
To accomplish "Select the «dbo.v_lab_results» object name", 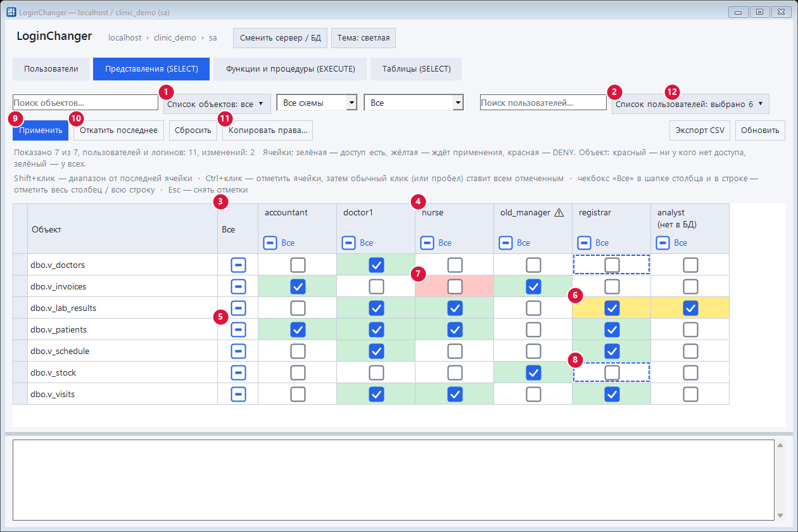I will click(x=63, y=308).
